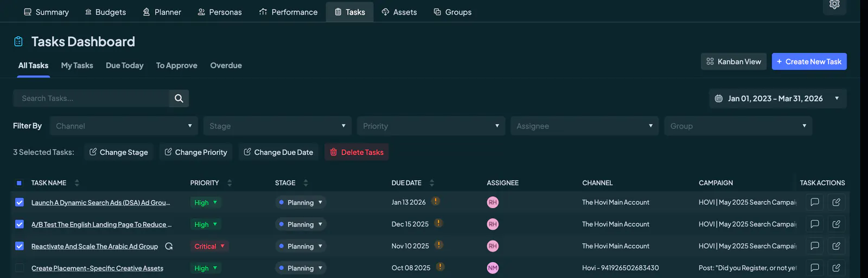The width and height of the screenshot is (868, 278).
Task: Sort by Task Name column arrows
Action: coord(77,183)
